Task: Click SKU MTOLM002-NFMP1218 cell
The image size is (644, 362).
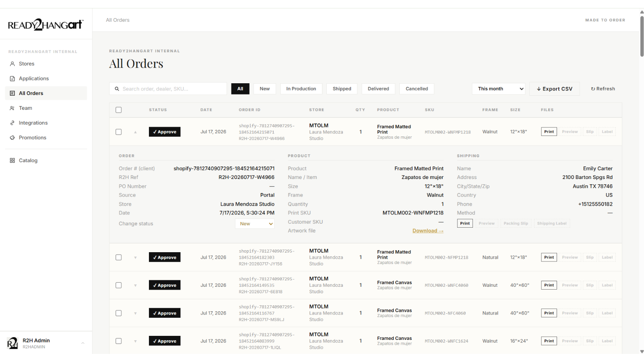Action: (x=446, y=257)
